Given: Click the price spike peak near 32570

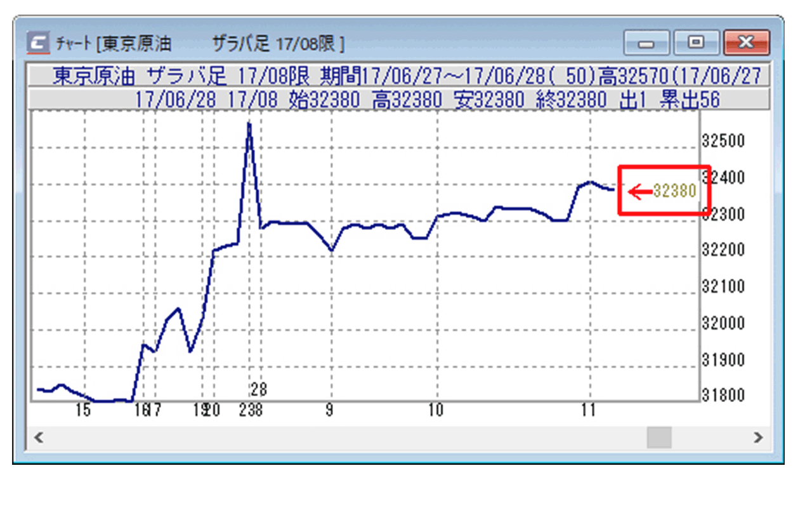Looking at the screenshot, I should (x=249, y=124).
